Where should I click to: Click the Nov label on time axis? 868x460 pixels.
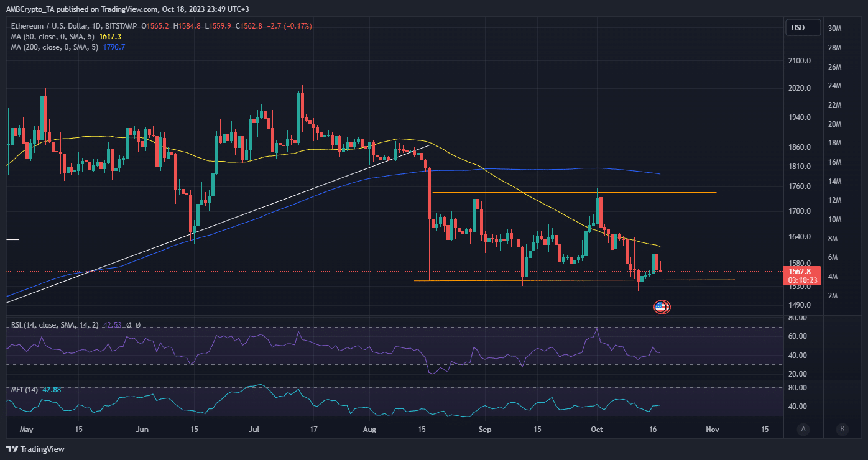pos(713,429)
